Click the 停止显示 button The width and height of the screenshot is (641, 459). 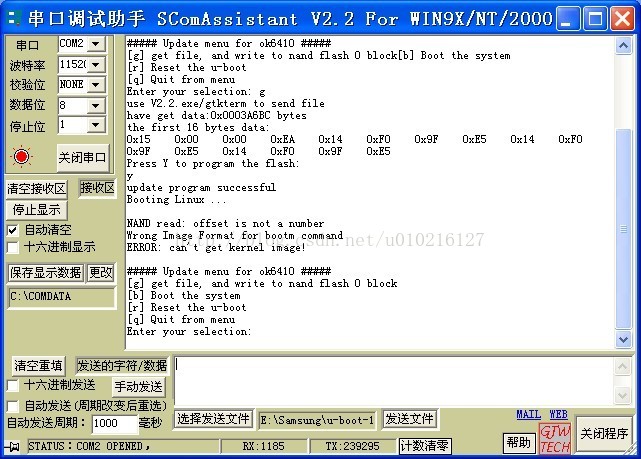tap(36, 210)
